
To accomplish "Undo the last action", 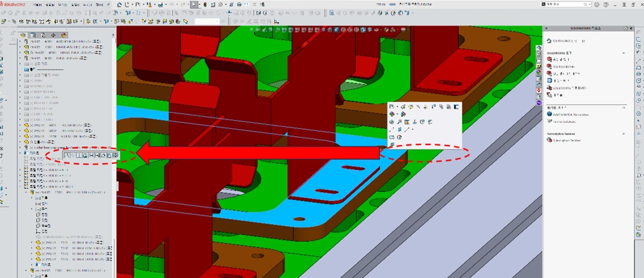I will tap(171, 4).
